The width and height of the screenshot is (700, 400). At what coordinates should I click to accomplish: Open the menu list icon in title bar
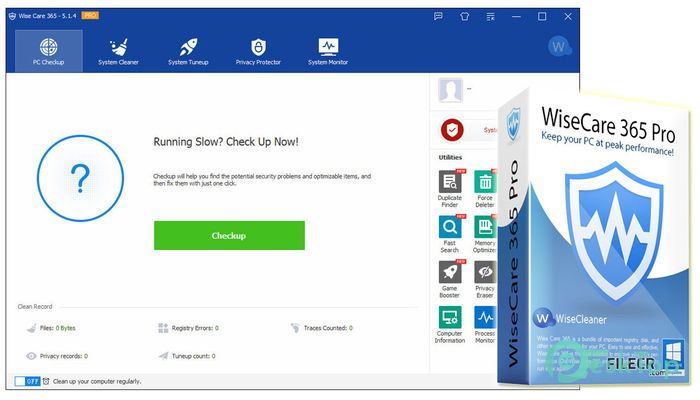(x=490, y=17)
